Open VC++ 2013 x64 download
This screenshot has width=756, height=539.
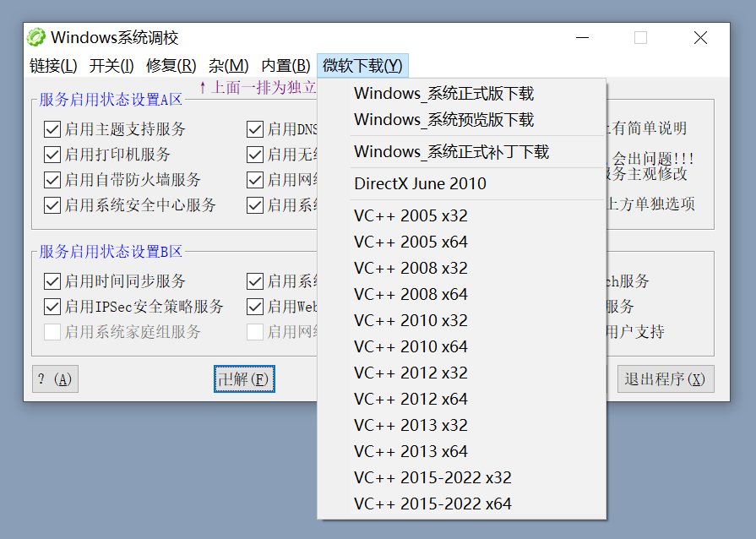coord(461,451)
